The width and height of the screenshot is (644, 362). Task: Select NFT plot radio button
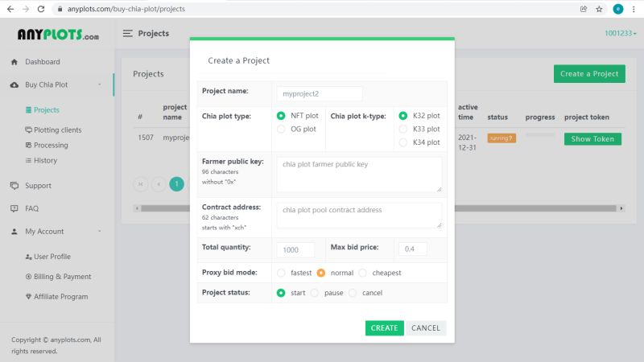click(x=281, y=116)
